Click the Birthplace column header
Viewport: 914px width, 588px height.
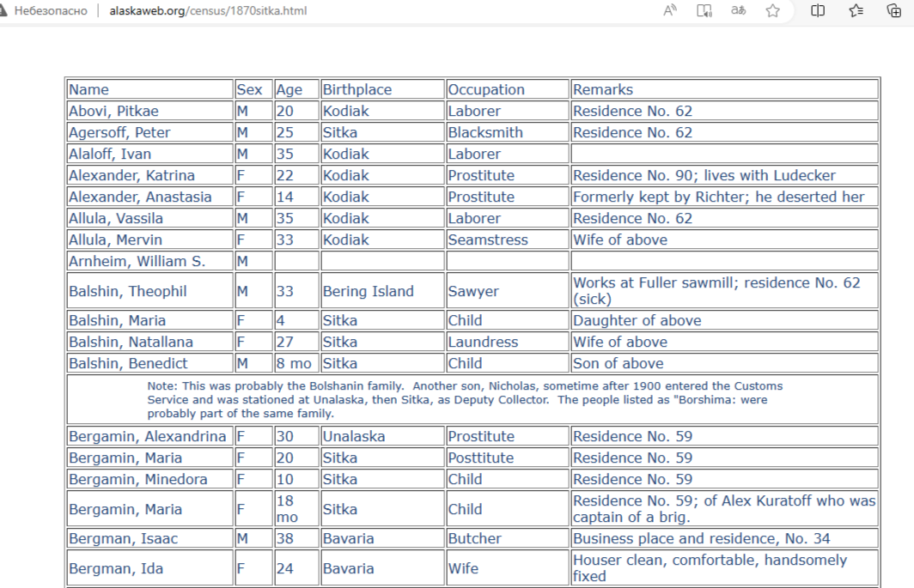coord(382,89)
